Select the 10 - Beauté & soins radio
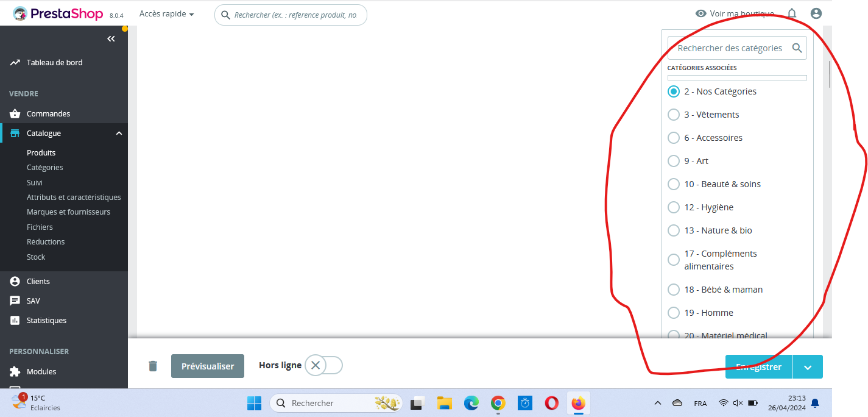 click(x=673, y=184)
